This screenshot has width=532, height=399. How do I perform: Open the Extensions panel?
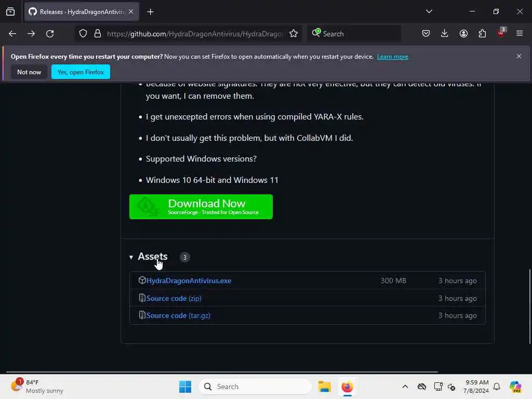coord(482,34)
